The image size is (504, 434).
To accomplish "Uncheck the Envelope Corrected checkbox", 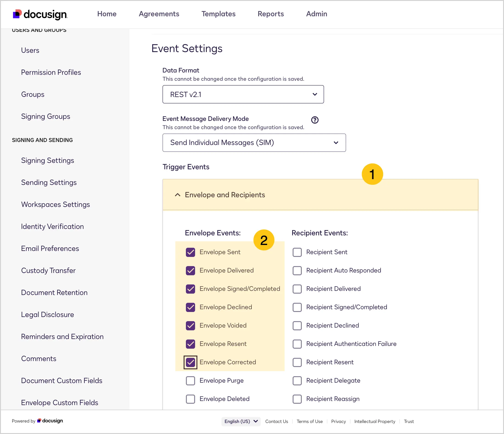I will [x=190, y=362].
